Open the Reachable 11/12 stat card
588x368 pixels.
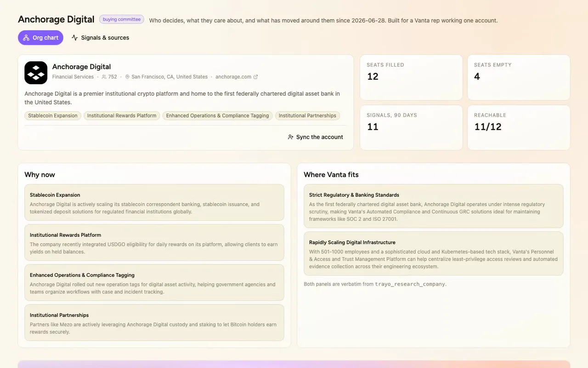point(519,127)
